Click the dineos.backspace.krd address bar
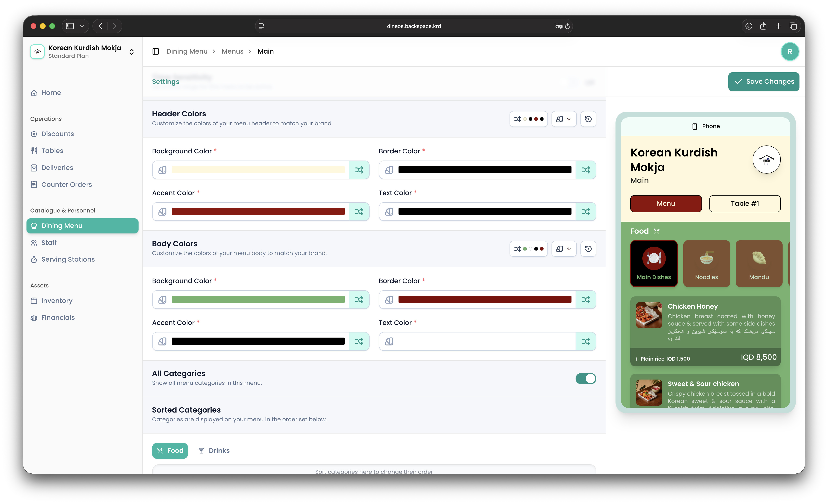The width and height of the screenshot is (828, 504). 414,26
